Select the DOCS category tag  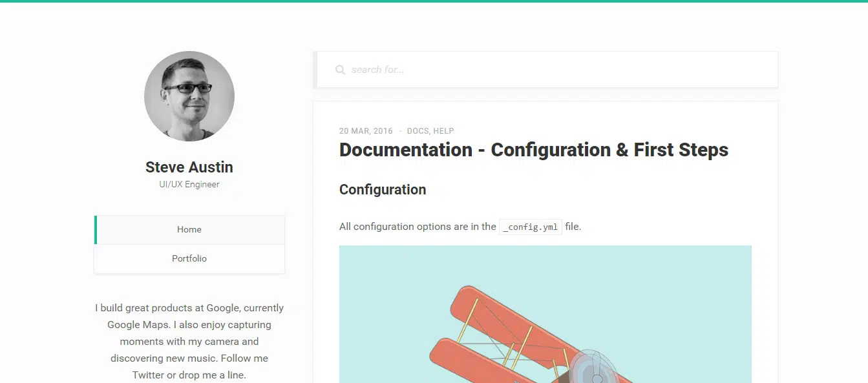418,131
